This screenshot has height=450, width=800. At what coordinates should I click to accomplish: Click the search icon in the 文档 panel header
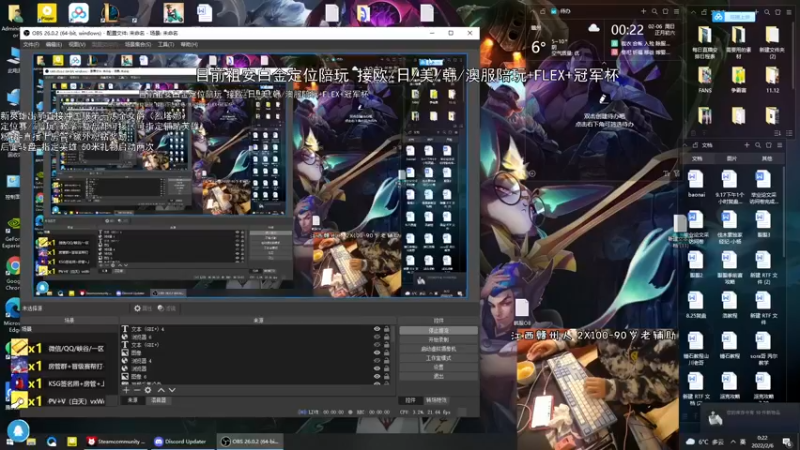[x=758, y=145]
